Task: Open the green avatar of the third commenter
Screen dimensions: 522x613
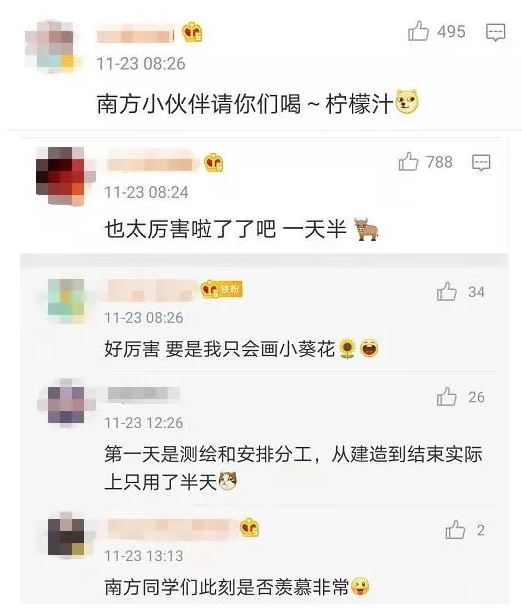Action: (66, 300)
